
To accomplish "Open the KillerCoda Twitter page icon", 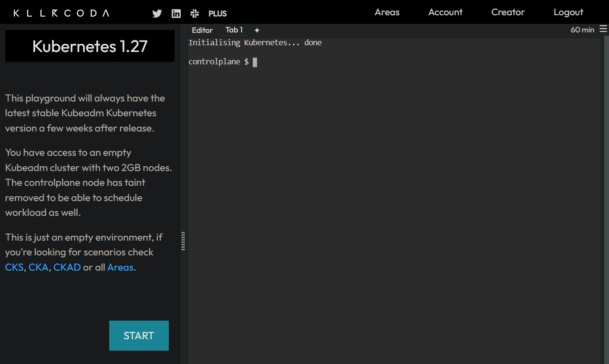I will pyautogui.click(x=157, y=13).
